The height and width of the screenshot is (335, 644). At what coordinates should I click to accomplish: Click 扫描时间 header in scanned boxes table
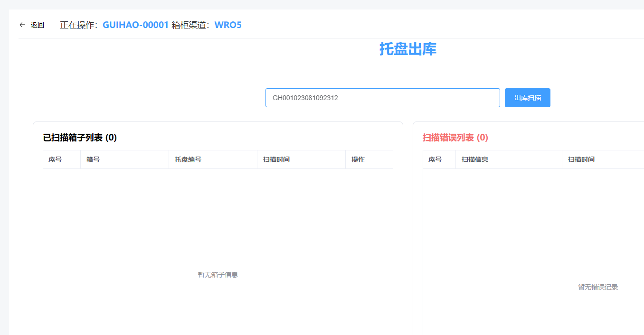pyautogui.click(x=276, y=159)
